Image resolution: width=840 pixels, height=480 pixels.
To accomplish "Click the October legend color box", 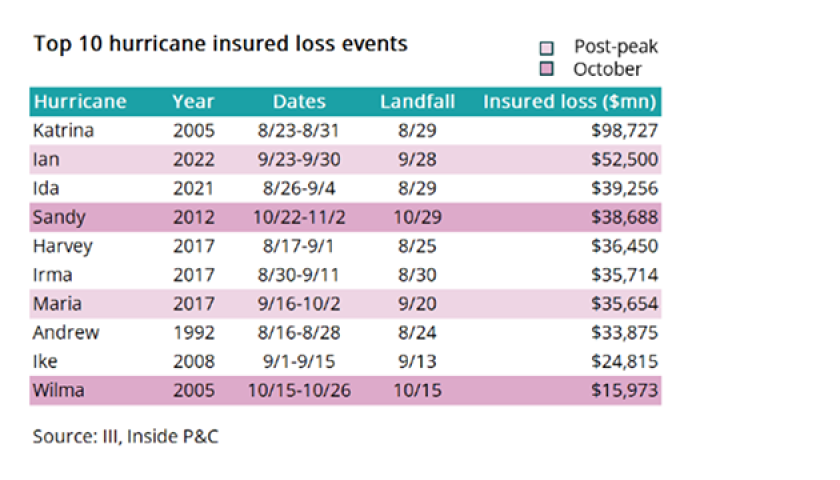I will point(546,69).
